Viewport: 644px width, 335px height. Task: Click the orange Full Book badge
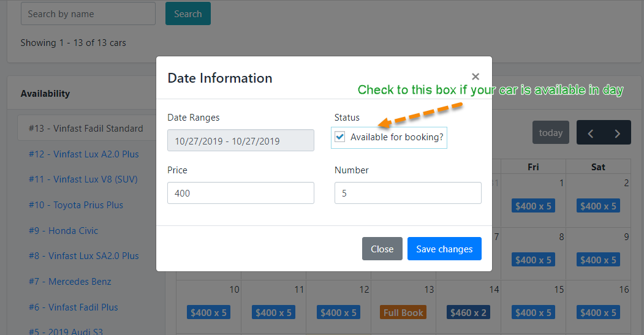tap(403, 313)
